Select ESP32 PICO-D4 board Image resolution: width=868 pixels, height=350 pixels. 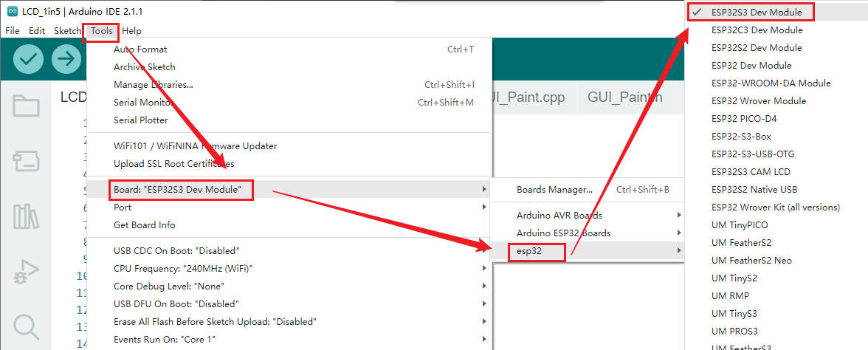776,118
